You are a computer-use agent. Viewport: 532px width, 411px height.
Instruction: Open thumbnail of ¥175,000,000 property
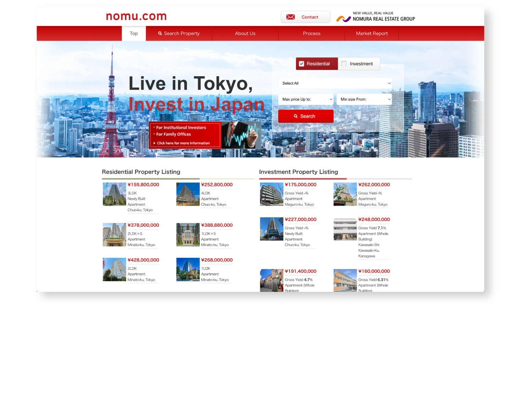coord(272,194)
